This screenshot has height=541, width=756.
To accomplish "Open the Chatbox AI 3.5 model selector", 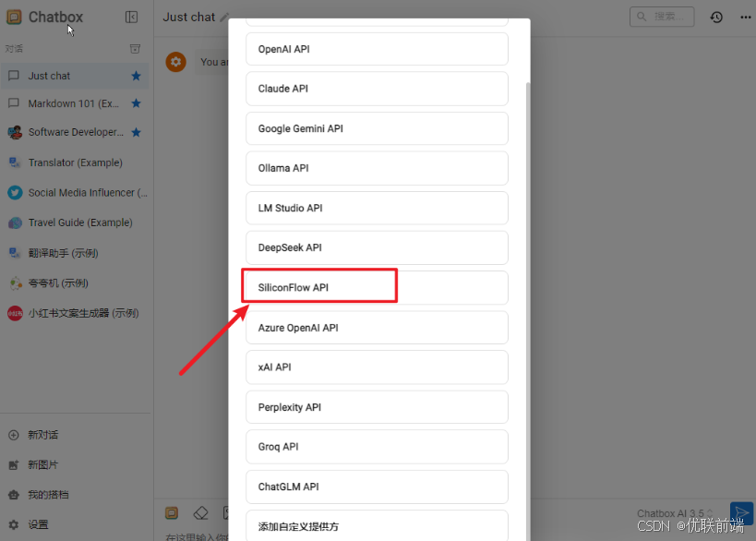I will [x=674, y=513].
